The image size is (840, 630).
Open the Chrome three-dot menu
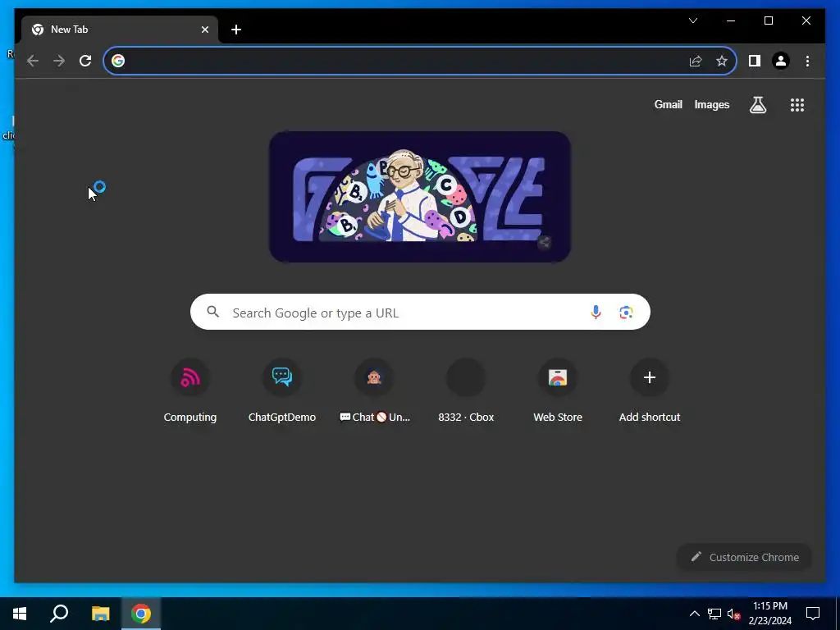click(807, 61)
